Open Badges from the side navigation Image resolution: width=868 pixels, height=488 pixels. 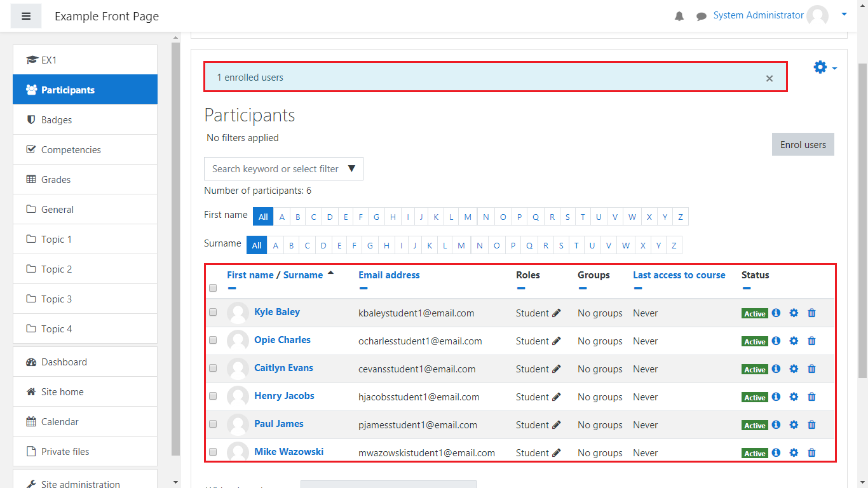click(57, 120)
